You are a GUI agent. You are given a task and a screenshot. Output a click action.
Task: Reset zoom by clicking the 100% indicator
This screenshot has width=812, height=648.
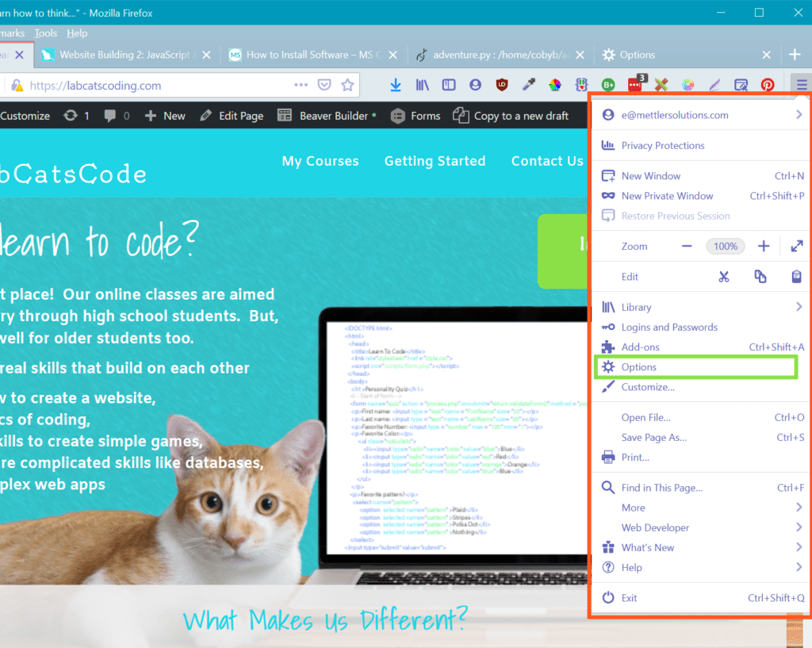tap(725, 247)
